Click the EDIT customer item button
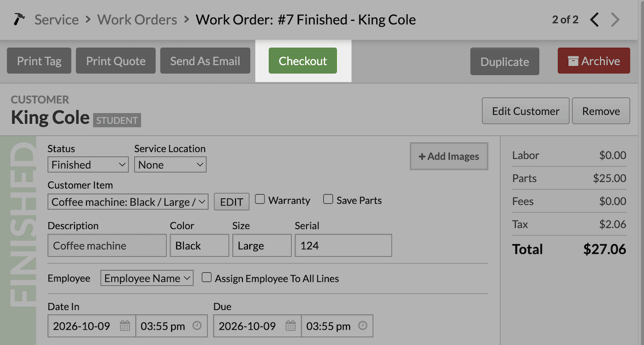The width and height of the screenshot is (644, 345). [232, 202]
